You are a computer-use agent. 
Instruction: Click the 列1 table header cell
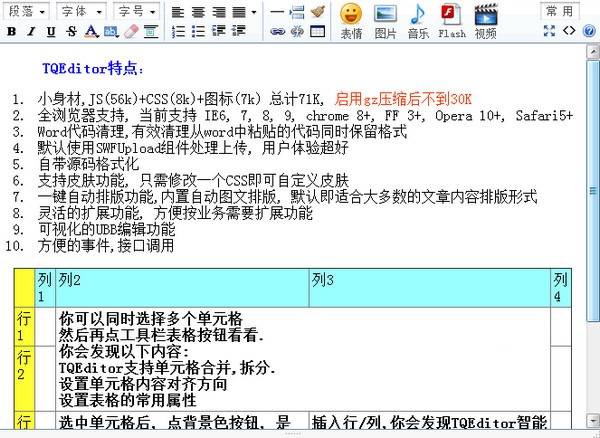click(45, 288)
